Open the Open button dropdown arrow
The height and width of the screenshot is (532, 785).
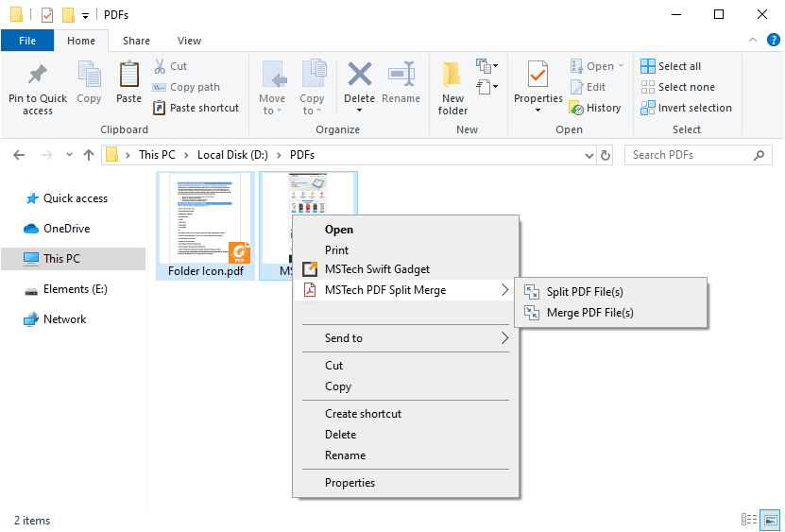pyautogui.click(x=622, y=65)
